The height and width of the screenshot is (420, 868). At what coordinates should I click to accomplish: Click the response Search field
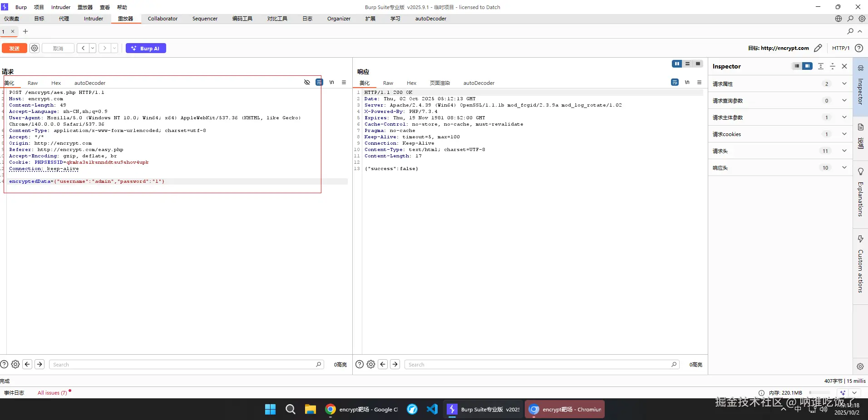click(x=542, y=364)
